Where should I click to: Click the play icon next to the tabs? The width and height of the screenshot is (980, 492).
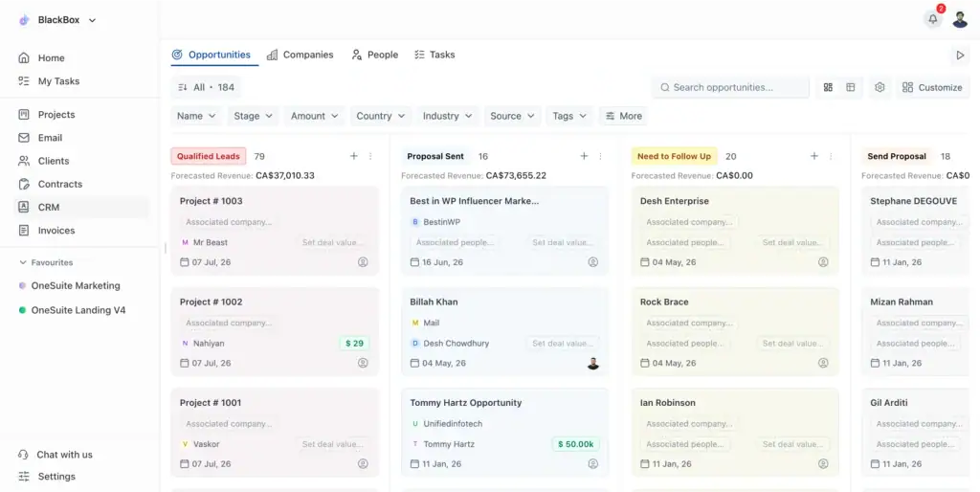coord(960,55)
